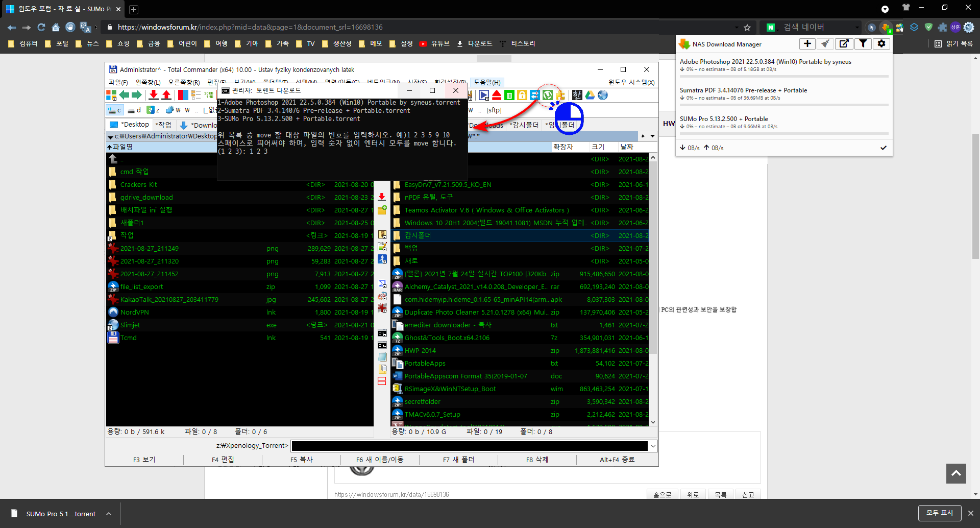
Task: Click the red upload arrow toolbar icon
Action: point(166,95)
